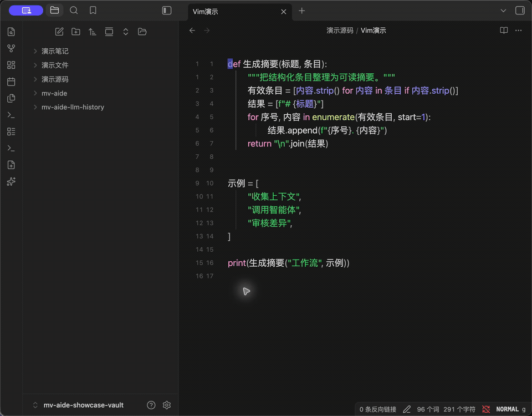Open a new tab with plus
The width and height of the screenshot is (532, 416).
301,11
